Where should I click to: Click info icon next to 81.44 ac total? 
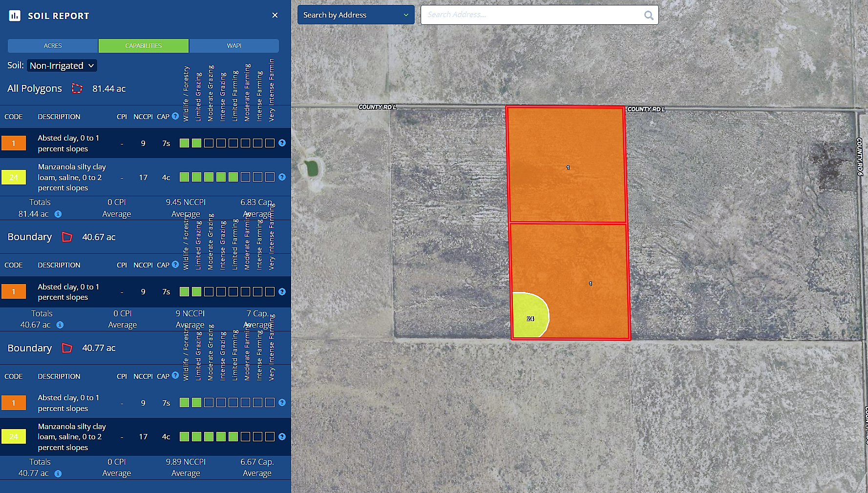coord(58,214)
